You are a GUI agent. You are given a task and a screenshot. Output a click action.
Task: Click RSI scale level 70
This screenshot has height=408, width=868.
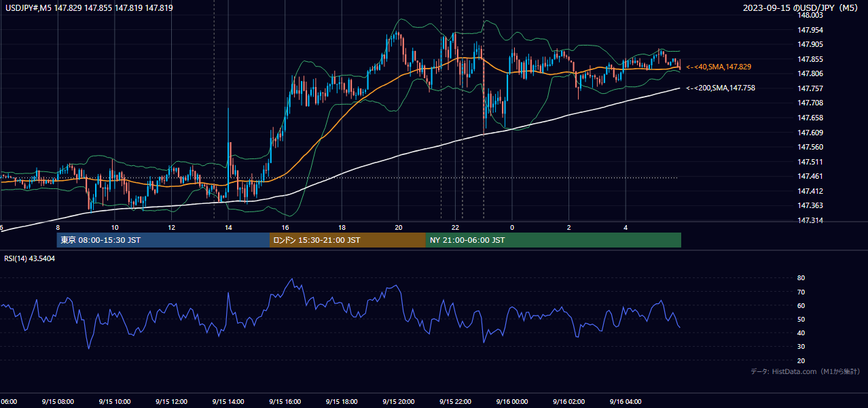click(801, 292)
